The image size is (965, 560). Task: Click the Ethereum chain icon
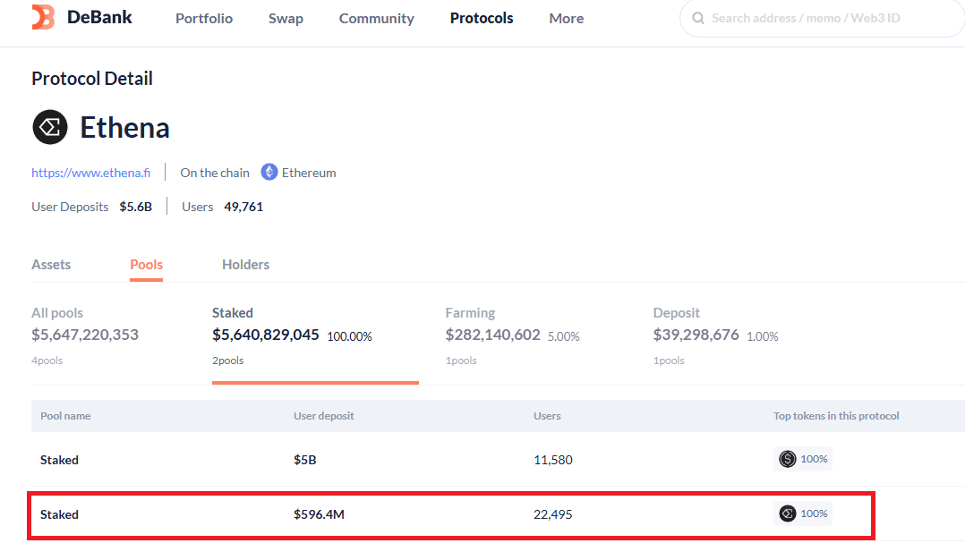(269, 173)
